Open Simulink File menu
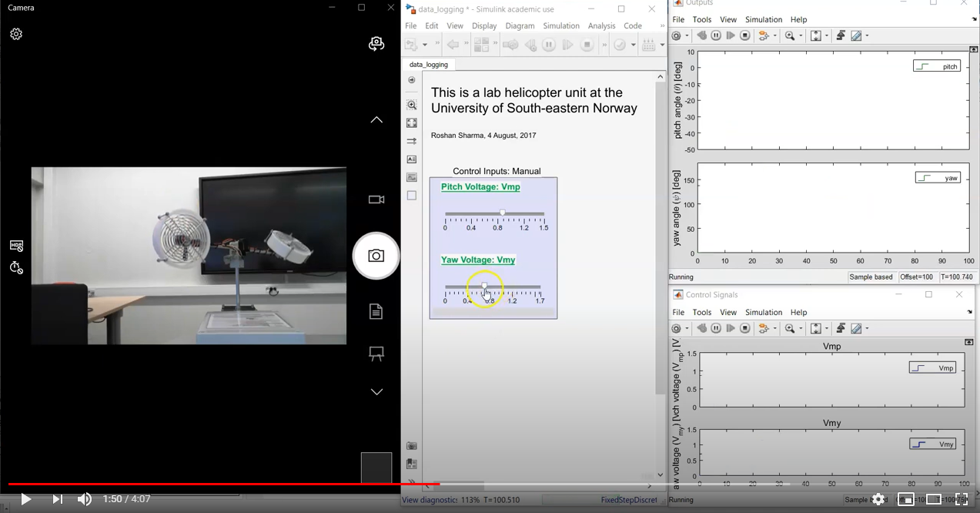This screenshot has height=513, width=980. pos(411,25)
